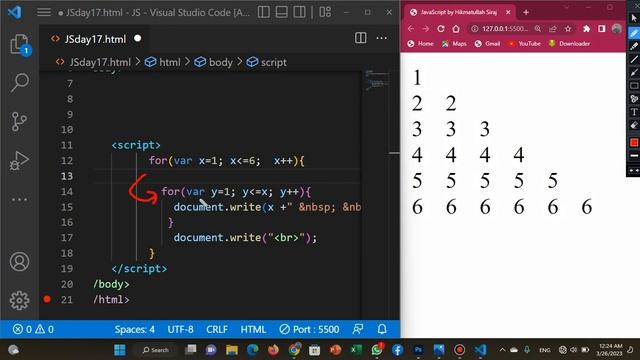Toggle the browser side panel
This screenshot has width=640, height=360.
(602, 29)
